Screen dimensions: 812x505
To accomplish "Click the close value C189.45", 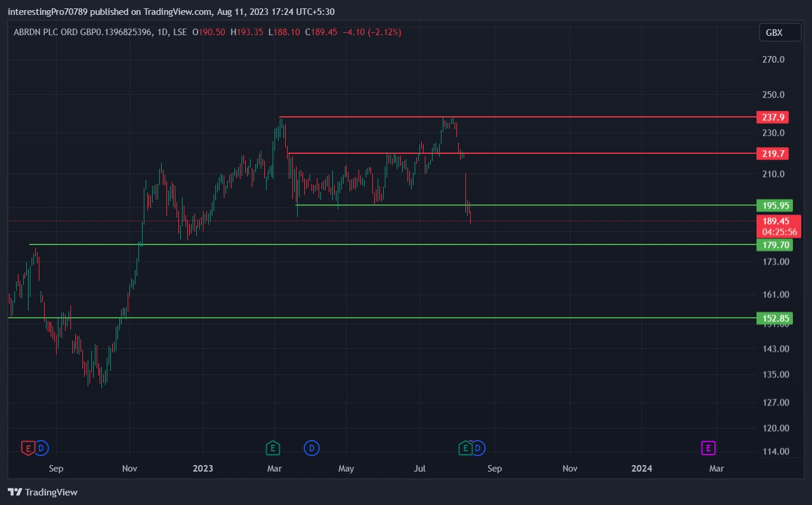I will point(322,32).
